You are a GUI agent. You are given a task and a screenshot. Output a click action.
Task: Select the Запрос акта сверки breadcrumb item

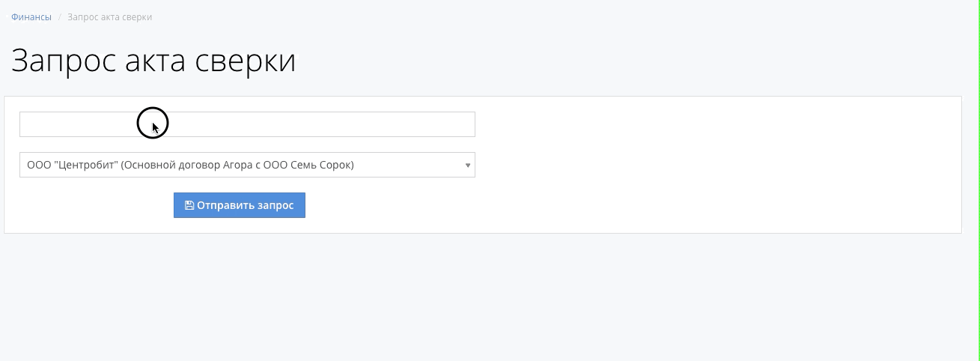109,16
